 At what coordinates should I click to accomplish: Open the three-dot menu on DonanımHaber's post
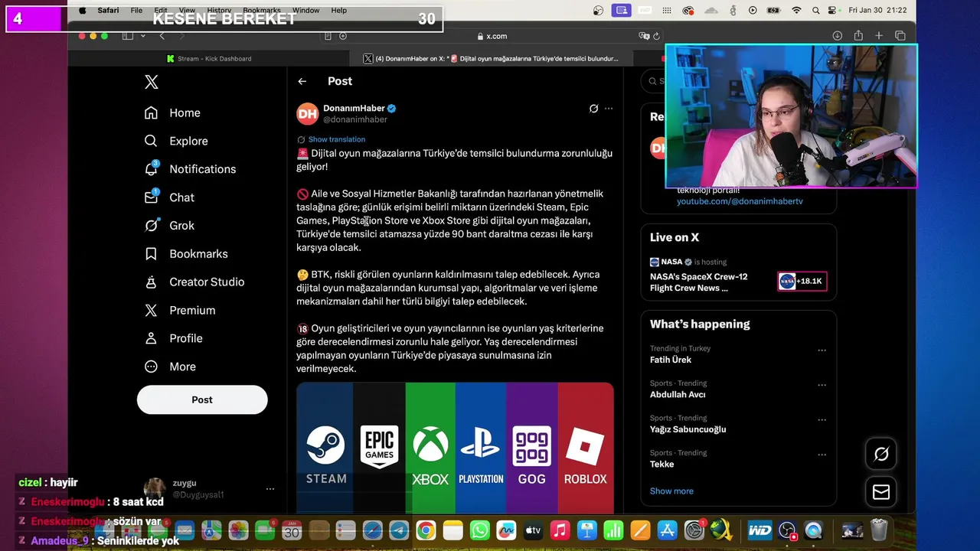[609, 109]
